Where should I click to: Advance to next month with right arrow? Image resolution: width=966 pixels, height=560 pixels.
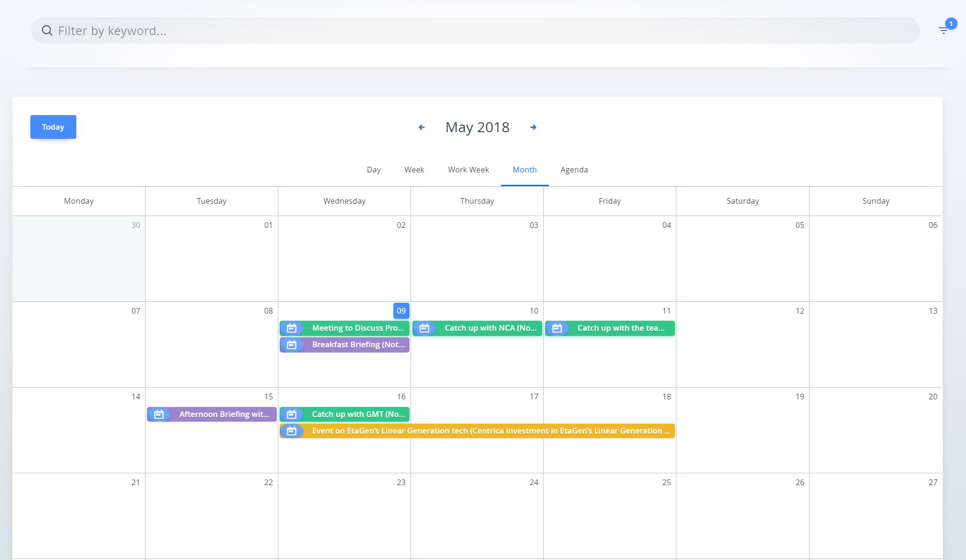coord(533,127)
